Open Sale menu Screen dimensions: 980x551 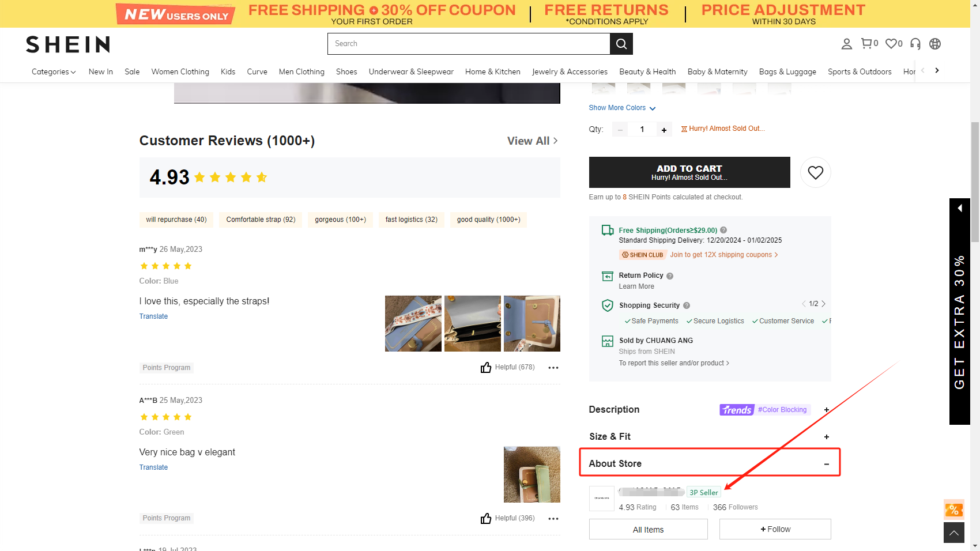(132, 71)
